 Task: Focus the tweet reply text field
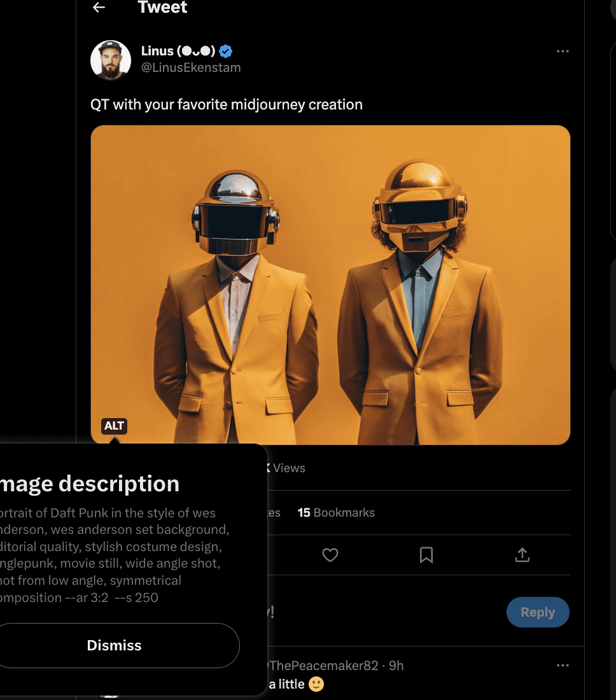pos(382,612)
